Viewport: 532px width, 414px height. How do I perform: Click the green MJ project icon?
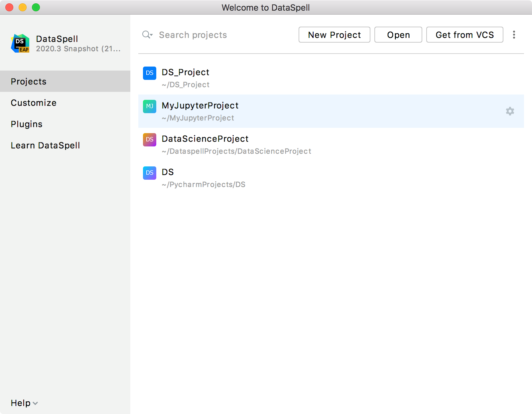pos(150,106)
